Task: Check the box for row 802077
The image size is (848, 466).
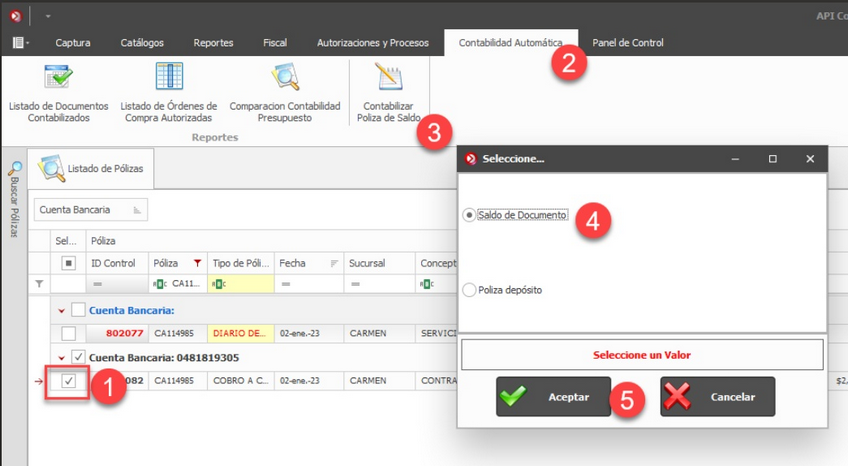Action: (68, 334)
